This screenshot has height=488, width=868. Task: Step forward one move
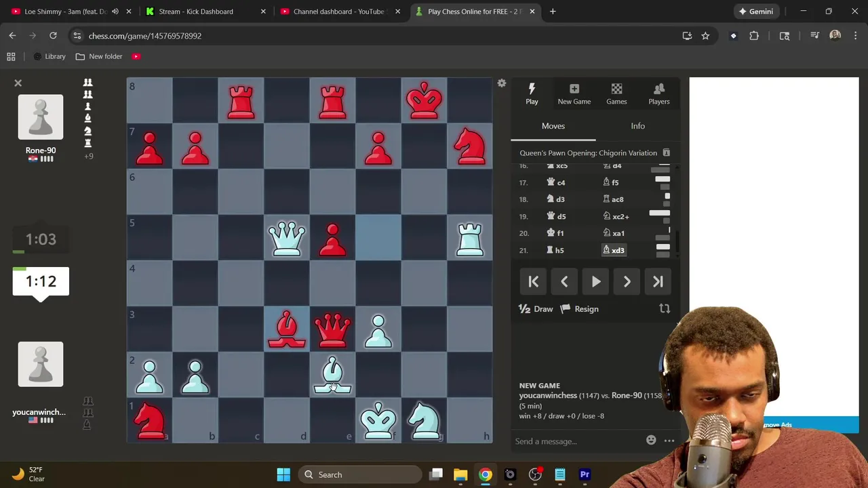point(627,282)
